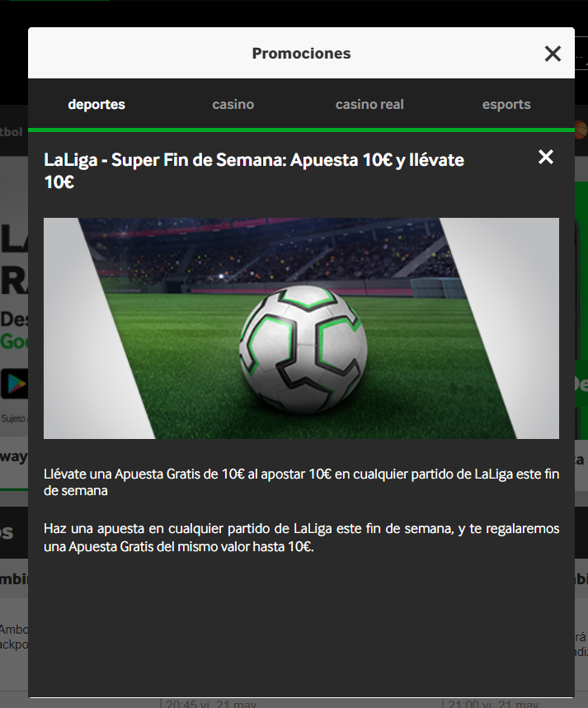
Task: Open the casino real tab
Action: pyautogui.click(x=369, y=104)
